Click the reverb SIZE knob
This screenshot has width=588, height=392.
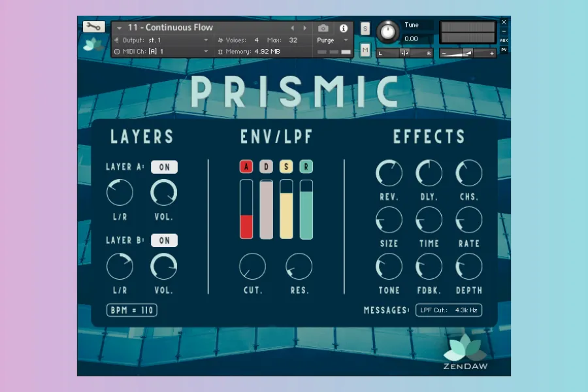pos(389,220)
